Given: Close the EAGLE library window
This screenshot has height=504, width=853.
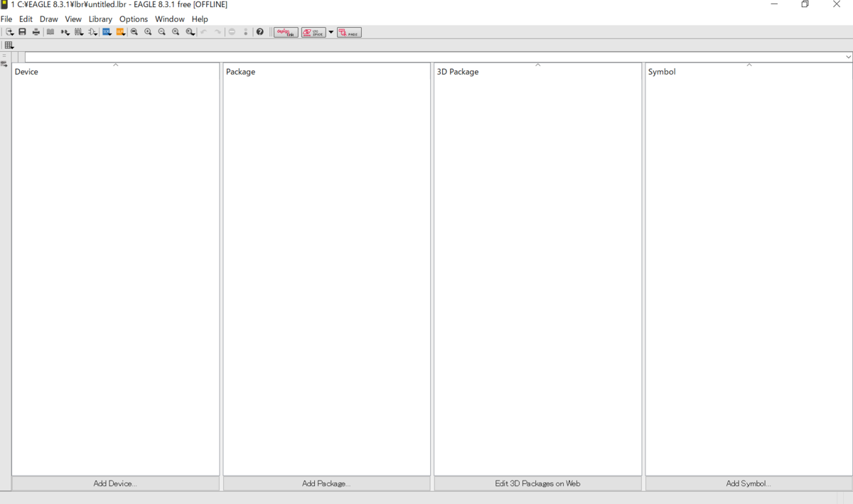Looking at the screenshot, I should 837,4.
